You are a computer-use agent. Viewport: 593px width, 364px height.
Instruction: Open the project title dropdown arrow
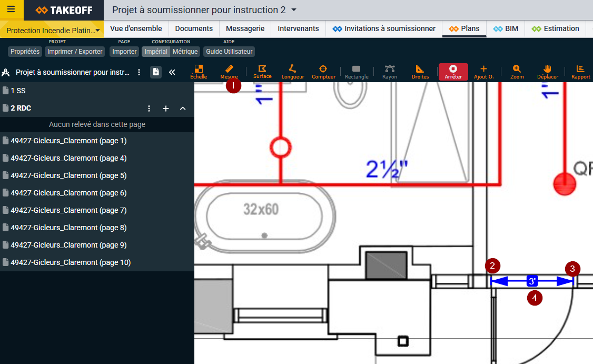294,10
